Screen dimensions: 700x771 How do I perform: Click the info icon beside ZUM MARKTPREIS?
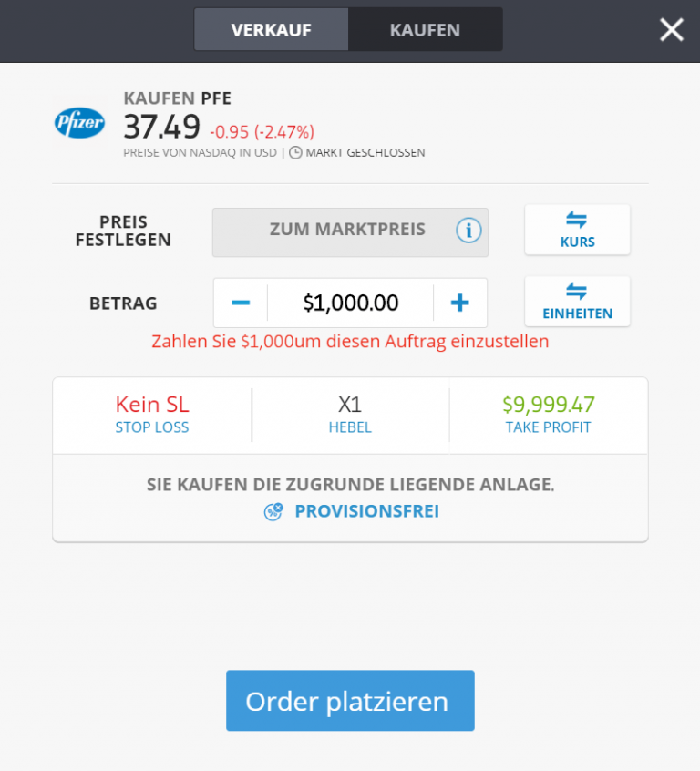pos(468,231)
